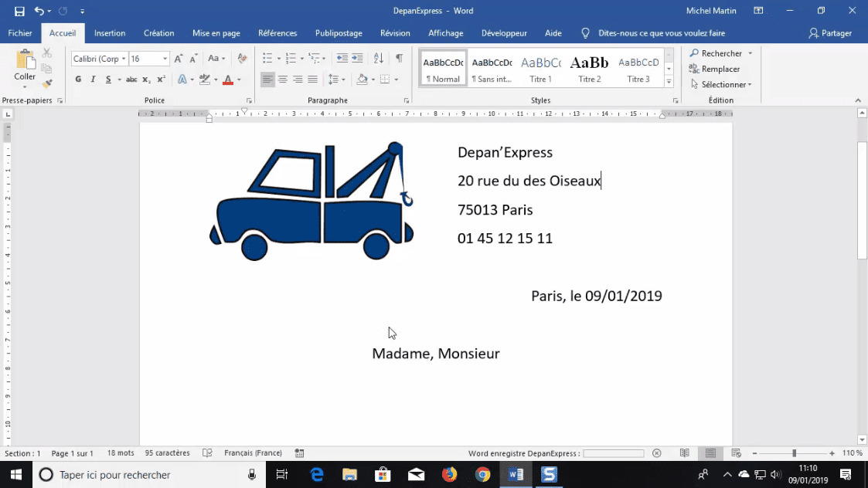Click the increase font size icon
Viewport: 868px width, 488px height.
[x=179, y=59]
